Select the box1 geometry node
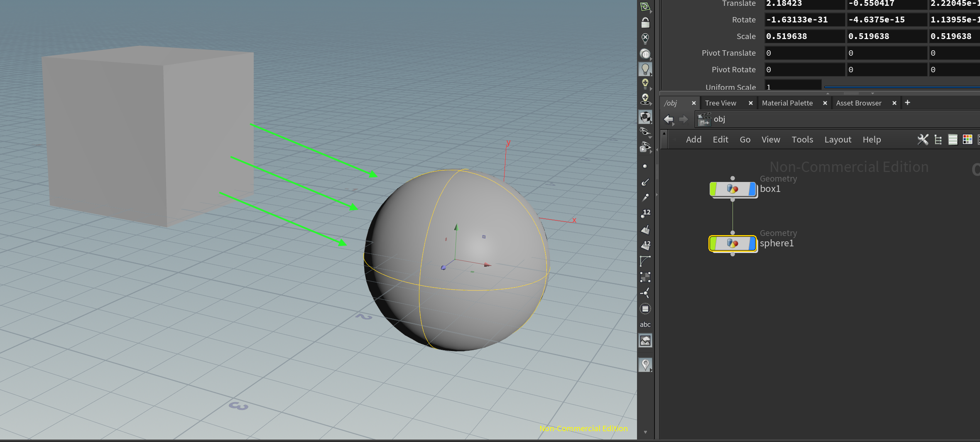Screen dimensions: 980x442 point(733,189)
